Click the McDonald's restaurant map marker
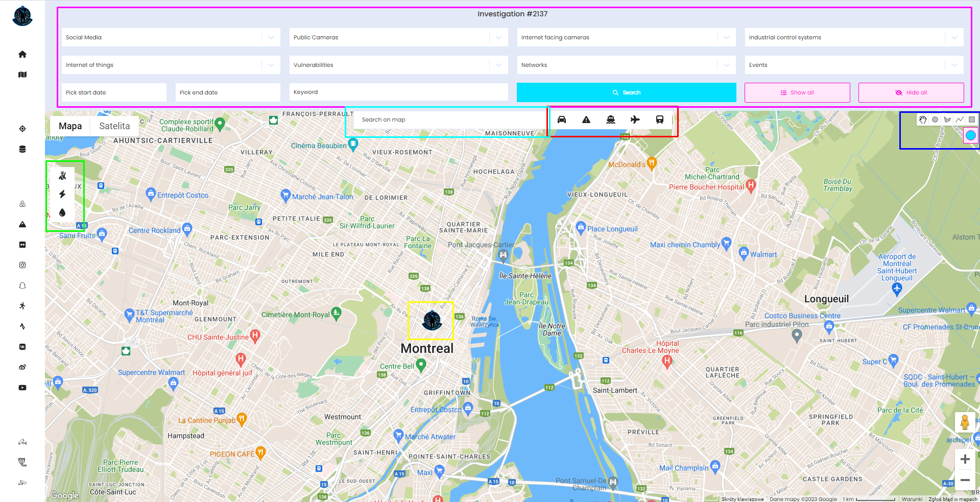Screen dimensions: 980x502 (x=652, y=163)
